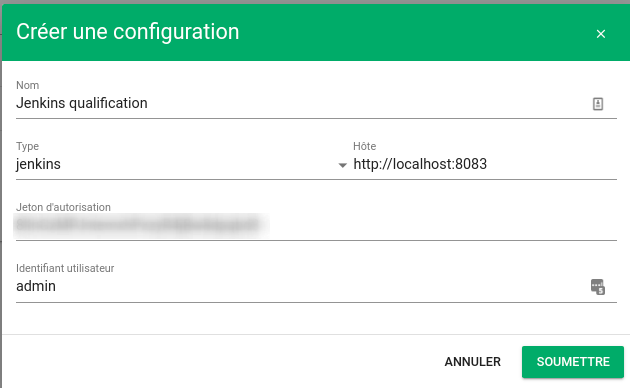Select the jenkins value in Type field
The image size is (630, 388).
pos(39,164)
